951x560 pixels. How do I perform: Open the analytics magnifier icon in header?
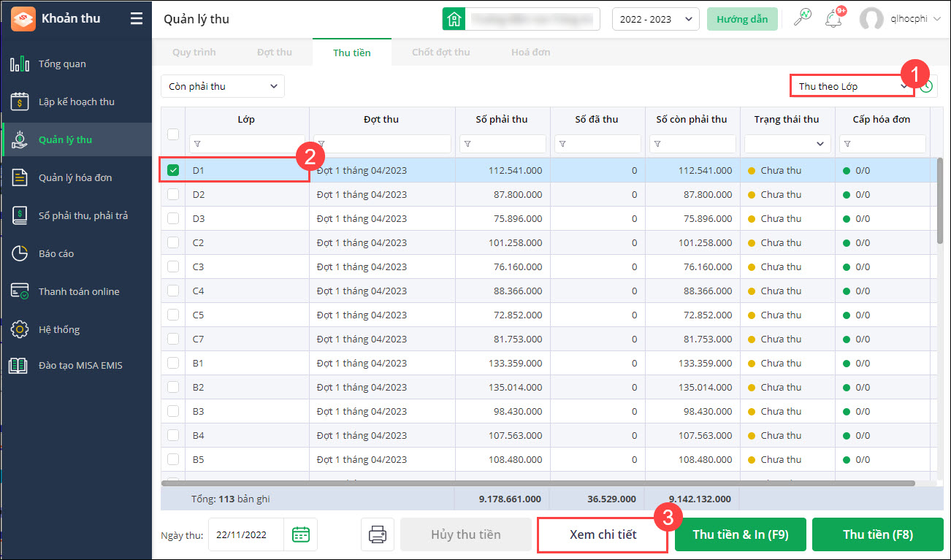point(802,18)
